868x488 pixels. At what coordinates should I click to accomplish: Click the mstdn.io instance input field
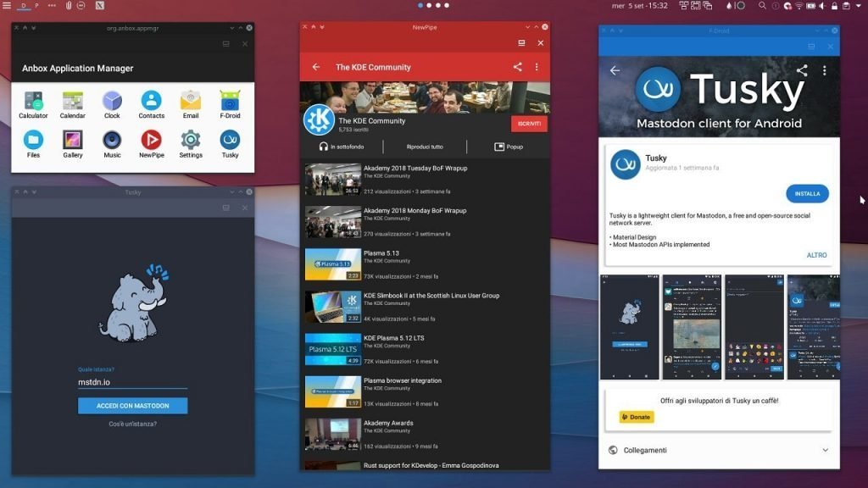click(133, 382)
